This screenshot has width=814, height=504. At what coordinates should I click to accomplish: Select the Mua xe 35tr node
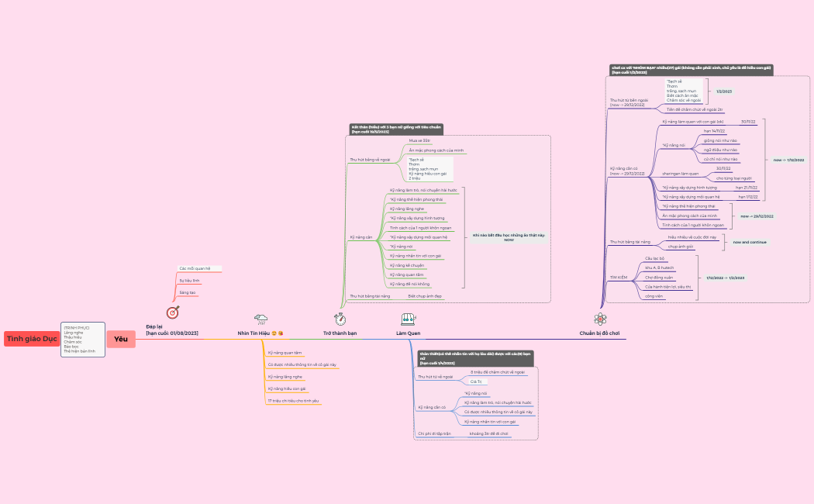[x=419, y=140]
